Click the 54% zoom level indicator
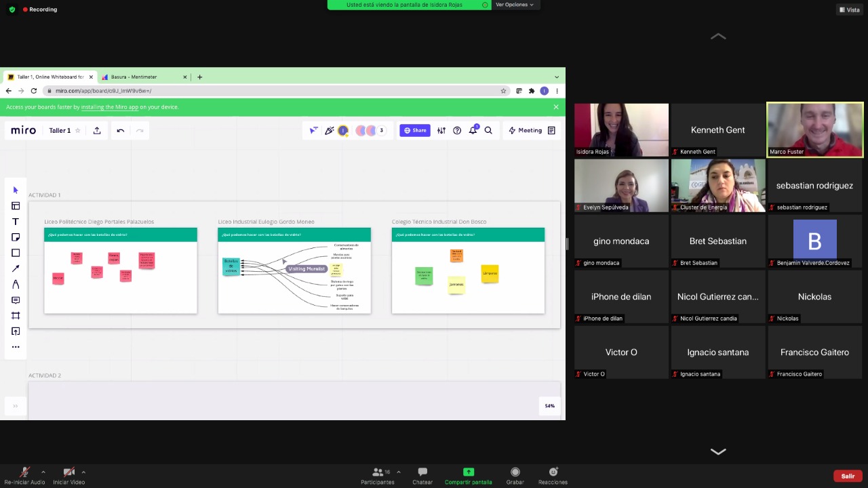Viewport: 868px width, 488px height. click(x=549, y=406)
